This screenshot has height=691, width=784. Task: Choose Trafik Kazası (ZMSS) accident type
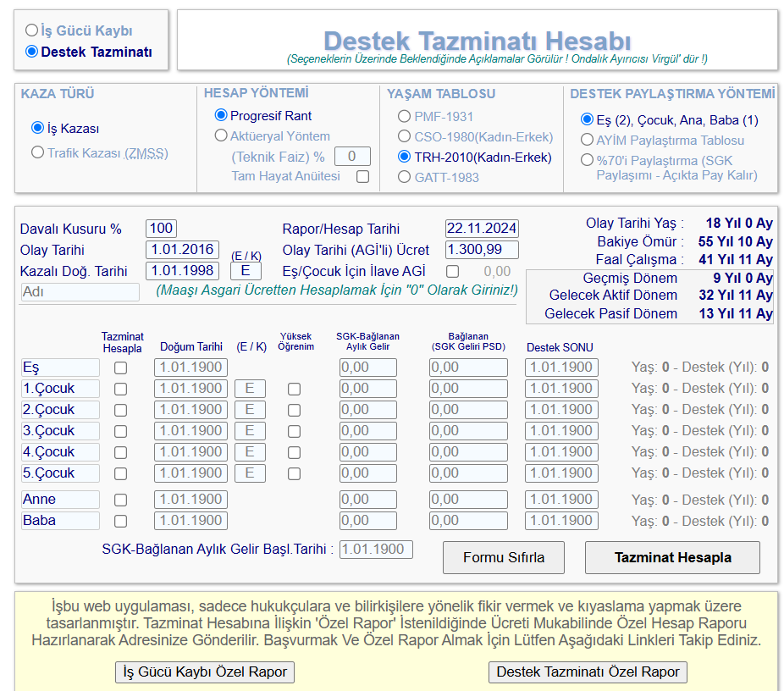pyautogui.click(x=37, y=153)
